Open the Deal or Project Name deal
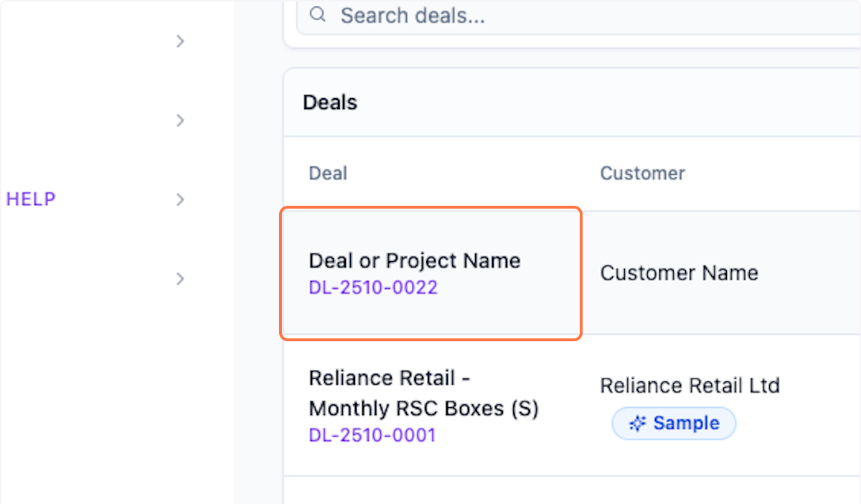The height and width of the screenshot is (504, 861). tap(415, 260)
